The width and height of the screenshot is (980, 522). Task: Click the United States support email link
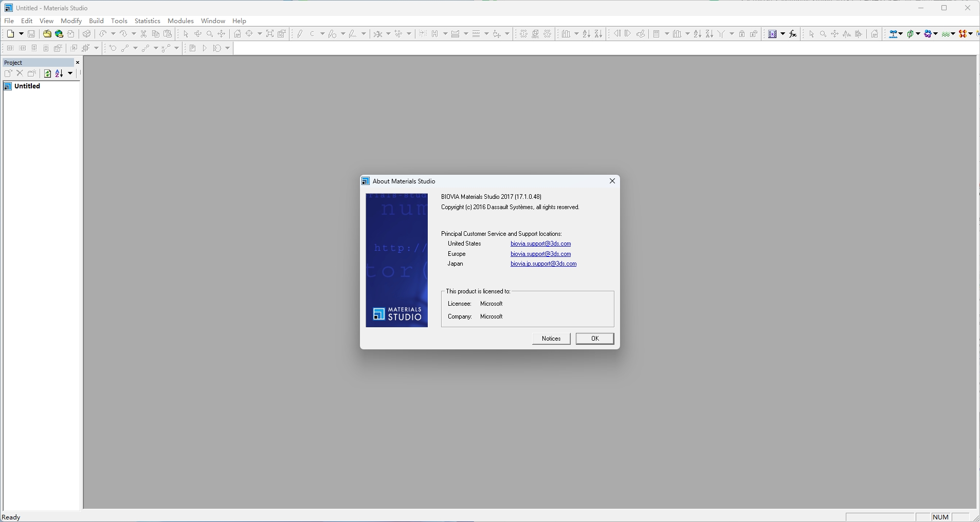(x=540, y=244)
